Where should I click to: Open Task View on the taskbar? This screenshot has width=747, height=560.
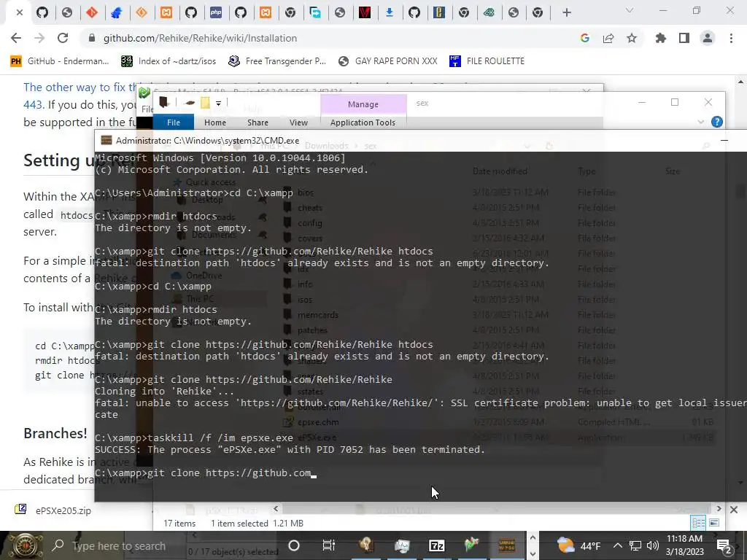pos(329,545)
